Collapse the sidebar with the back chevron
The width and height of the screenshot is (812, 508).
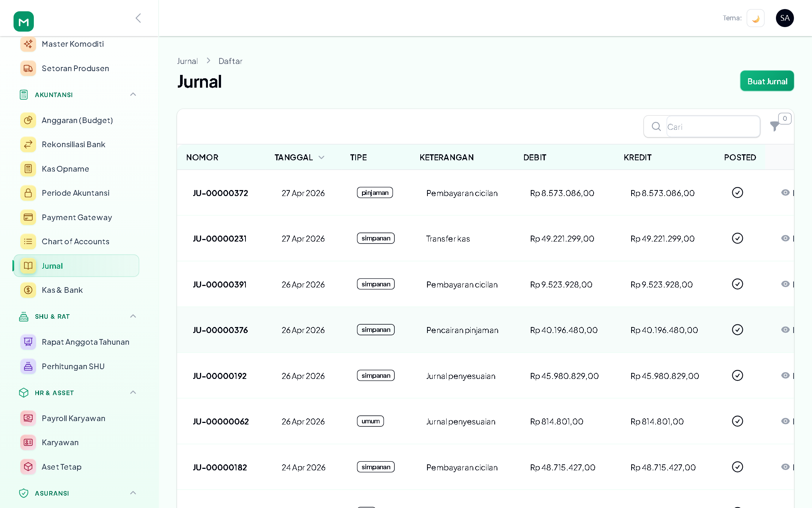click(138, 18)
